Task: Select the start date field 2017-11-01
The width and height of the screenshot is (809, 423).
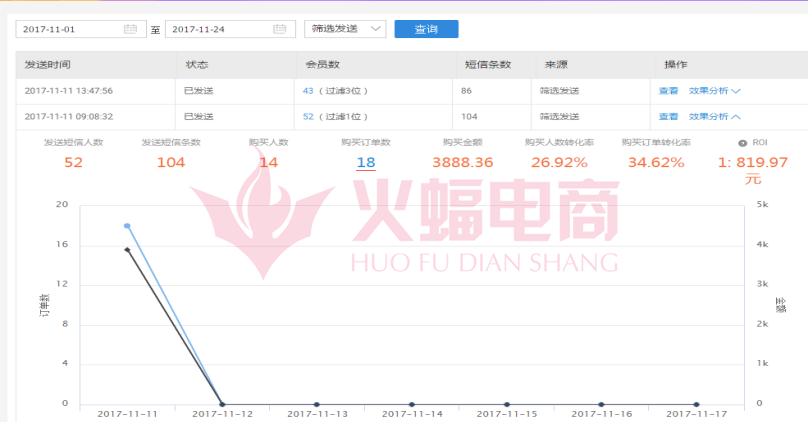Action: pos(81,29)
